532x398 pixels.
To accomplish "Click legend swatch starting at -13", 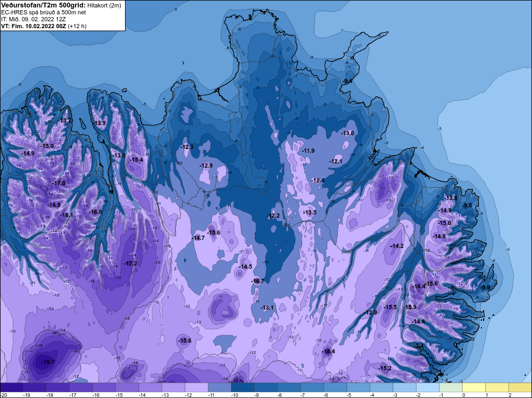I will click(x=173, y=387).
